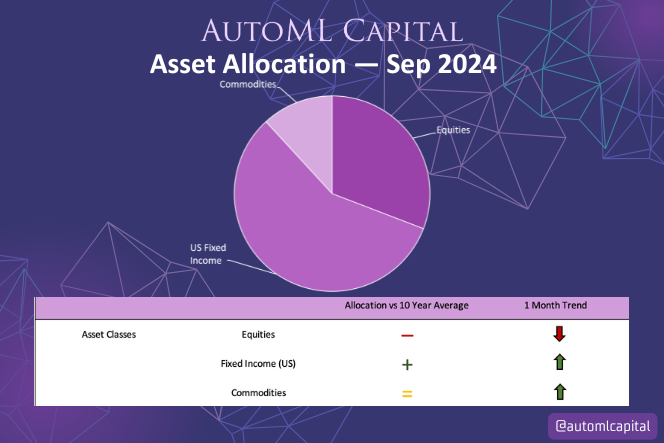The height and width of the screenshot is (443, 664).
Task: Click the US Fixed Income chart label
Action: (x=208, y=253)
